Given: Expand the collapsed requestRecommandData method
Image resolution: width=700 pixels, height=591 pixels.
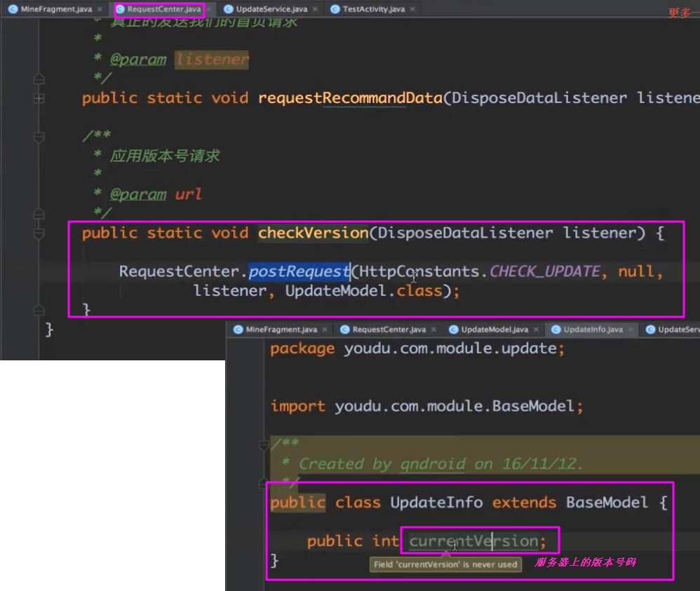Looking at the screenshot, I should pos(39,98).
